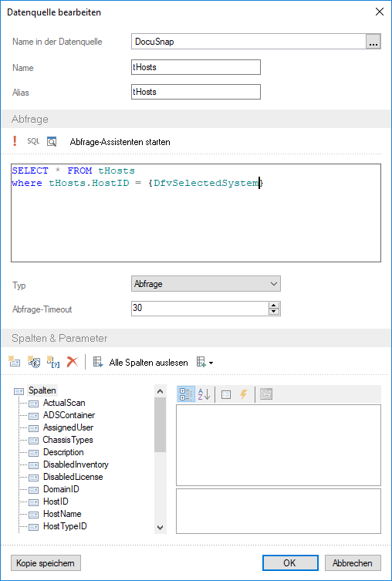Sort properties alphabetically A-Z icon
This screenshot has width=392, height=581.
(x=204, y=394)
